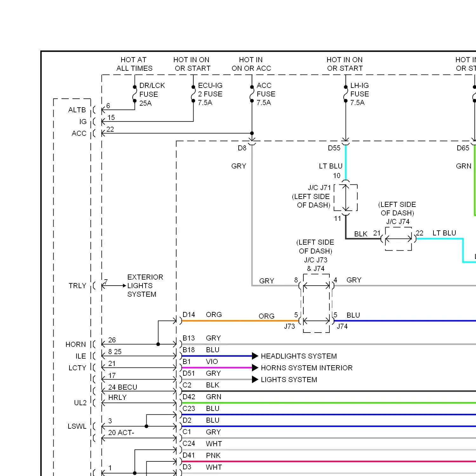Click the 'HOT IN ON OR ACC' label

tap(251, 64)
